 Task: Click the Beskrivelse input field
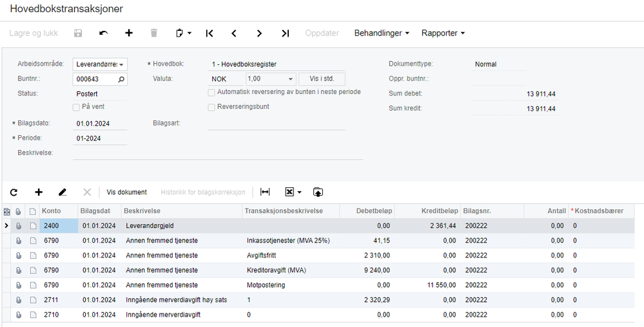(x=218, y=153)
